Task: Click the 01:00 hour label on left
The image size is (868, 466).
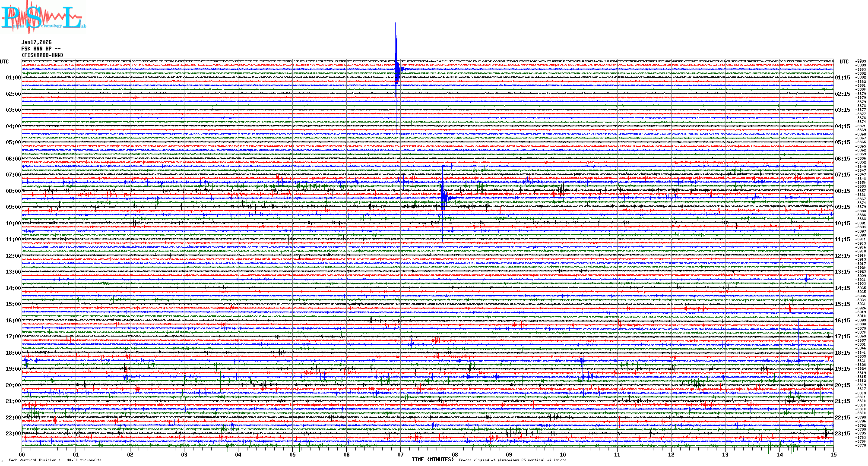Action: click(x=13, y=78)
